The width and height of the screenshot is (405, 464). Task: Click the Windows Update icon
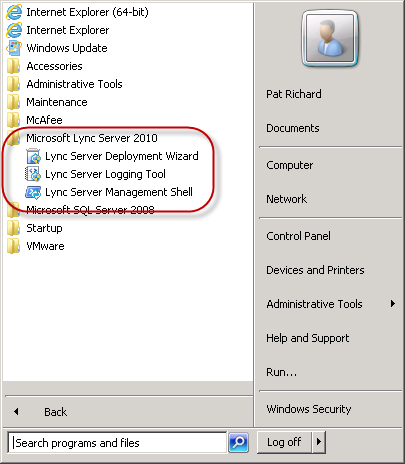pyautogui.click(x=14, y=48)
